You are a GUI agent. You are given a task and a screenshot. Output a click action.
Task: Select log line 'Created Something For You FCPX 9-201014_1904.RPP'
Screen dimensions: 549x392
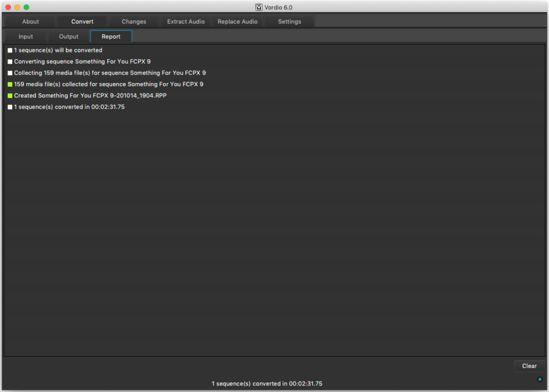[x=90, y=95]
